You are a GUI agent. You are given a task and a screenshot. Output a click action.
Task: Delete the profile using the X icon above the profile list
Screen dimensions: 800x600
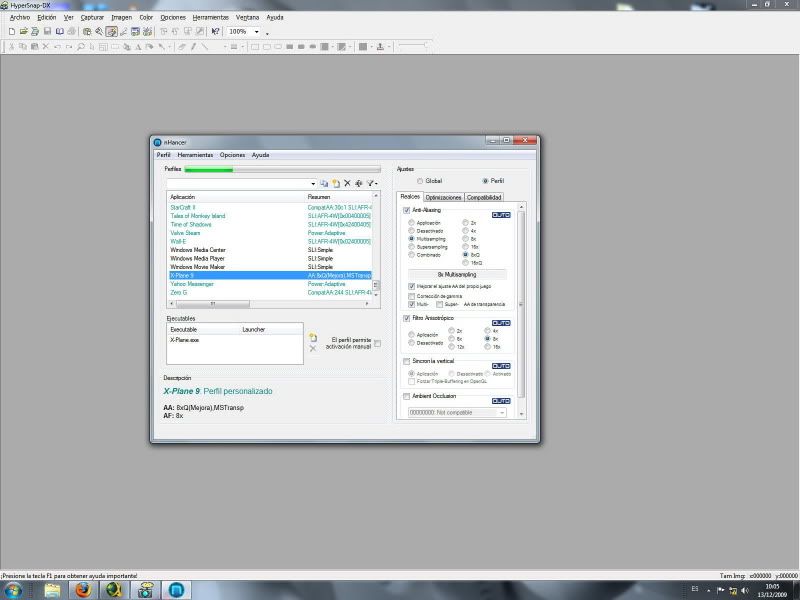tap(347, 183)
